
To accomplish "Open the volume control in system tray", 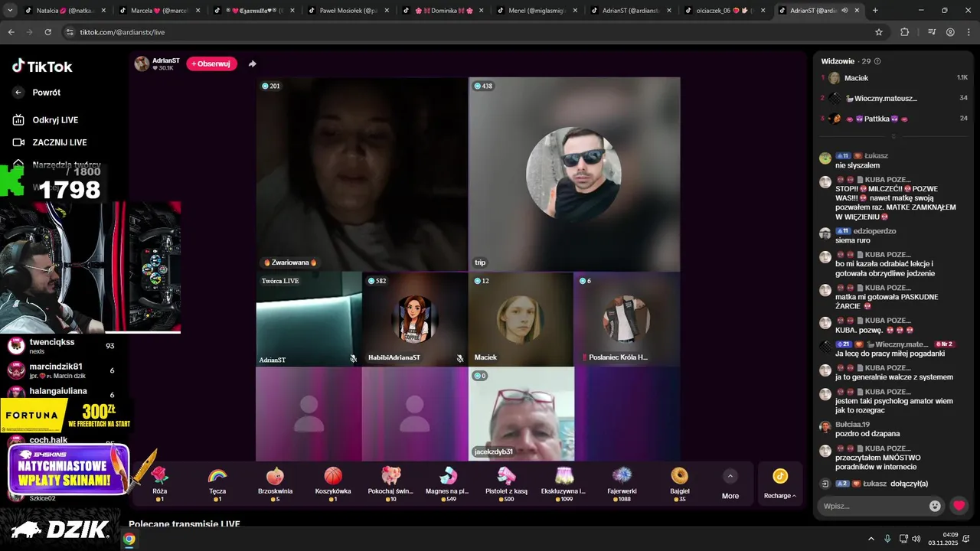I will tap(916, 539).
